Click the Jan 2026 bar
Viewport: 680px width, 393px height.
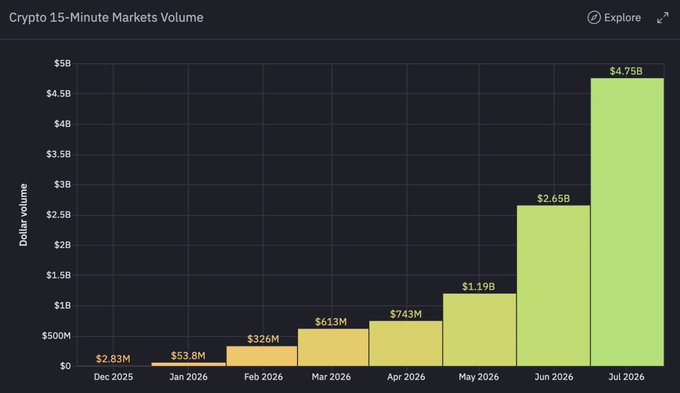tap(189, 364)
